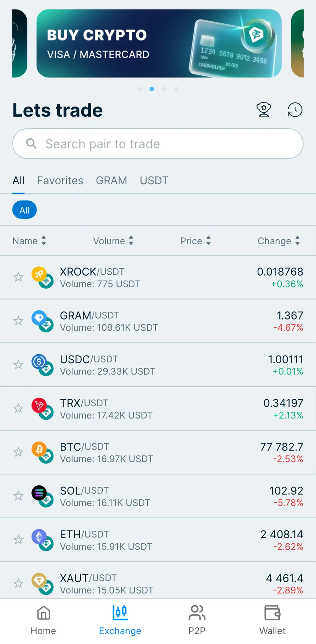Image resolution: width=316 pixels, height=644 pixels.
Task: Sort list by Price arrows
Action: (x=208, y=241)
